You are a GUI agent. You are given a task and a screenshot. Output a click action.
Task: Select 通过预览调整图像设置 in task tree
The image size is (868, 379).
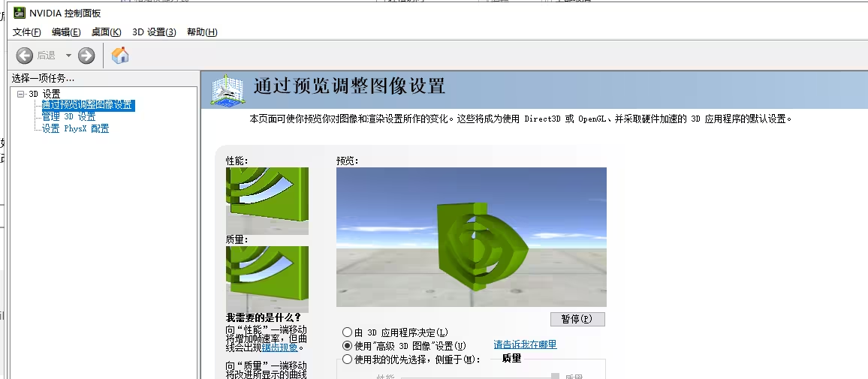pos(88,105)
